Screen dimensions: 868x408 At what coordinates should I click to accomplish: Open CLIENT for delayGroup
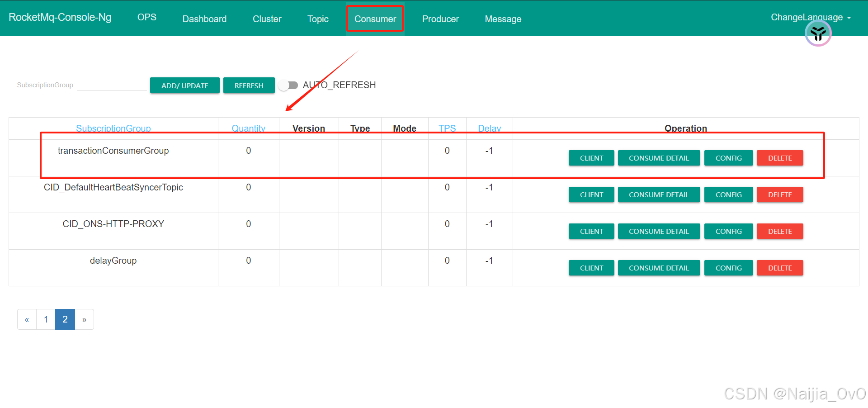[591, 268]
